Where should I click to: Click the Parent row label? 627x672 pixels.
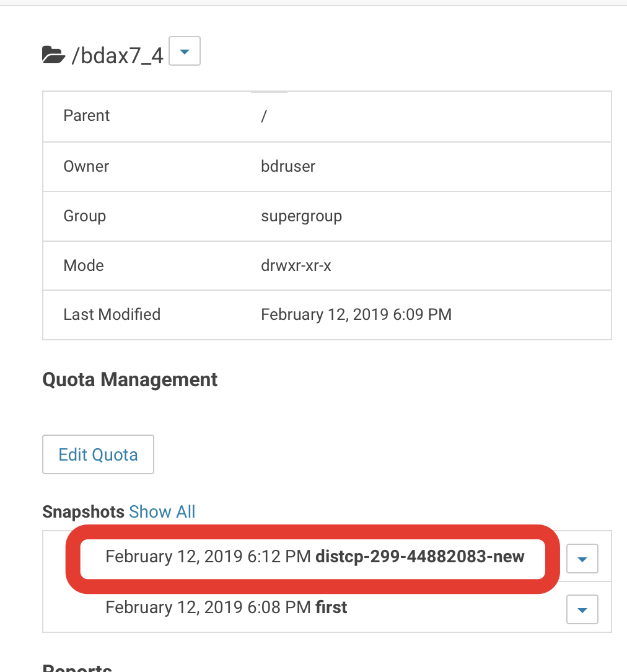(x=86, y=116)
